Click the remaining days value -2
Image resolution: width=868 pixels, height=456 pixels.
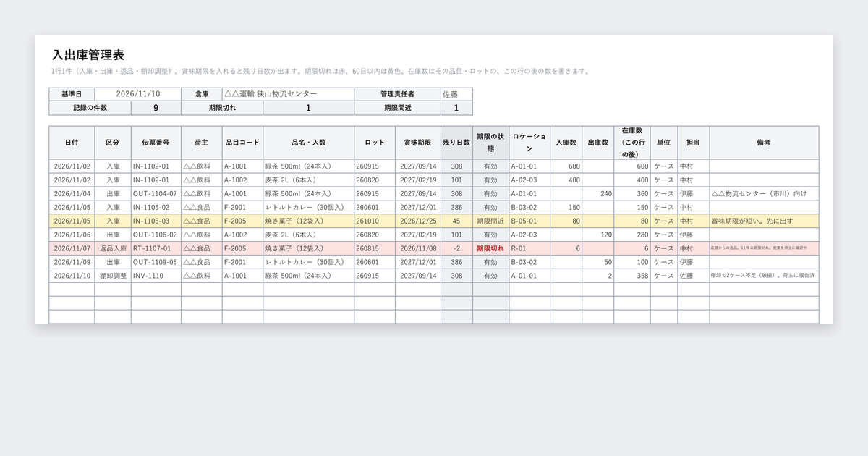pos(456,249)
